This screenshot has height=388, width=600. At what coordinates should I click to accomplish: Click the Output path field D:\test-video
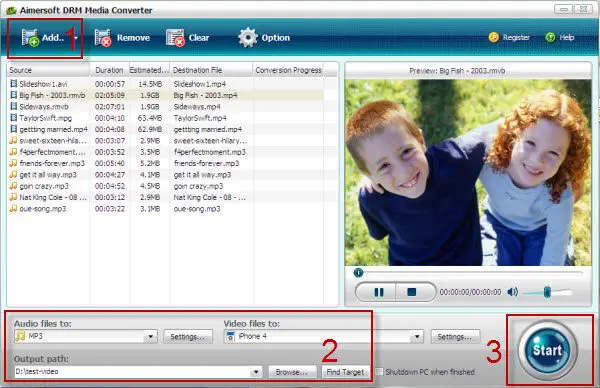coord(132,372)
